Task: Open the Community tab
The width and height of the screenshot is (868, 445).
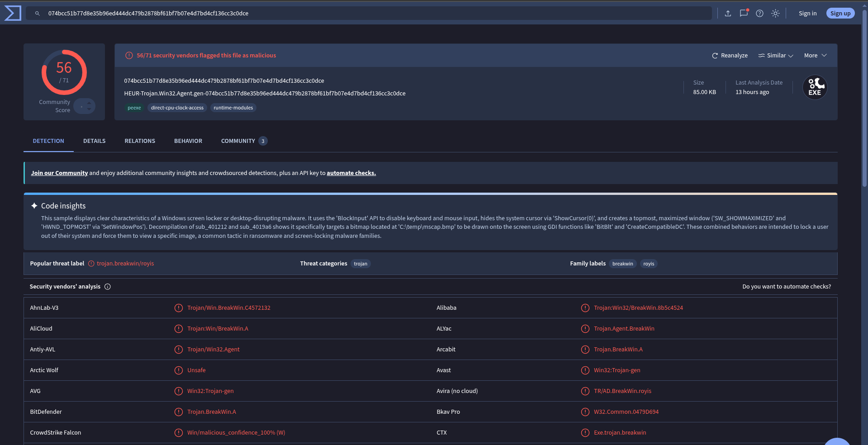Action: click(244, 141)
